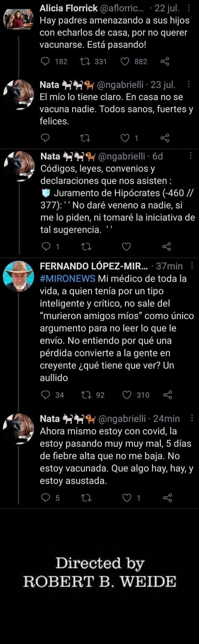Reply to Nata's 23 jul. tweet
This screenshot has height=644, width=199.
(x=45, y=138)
